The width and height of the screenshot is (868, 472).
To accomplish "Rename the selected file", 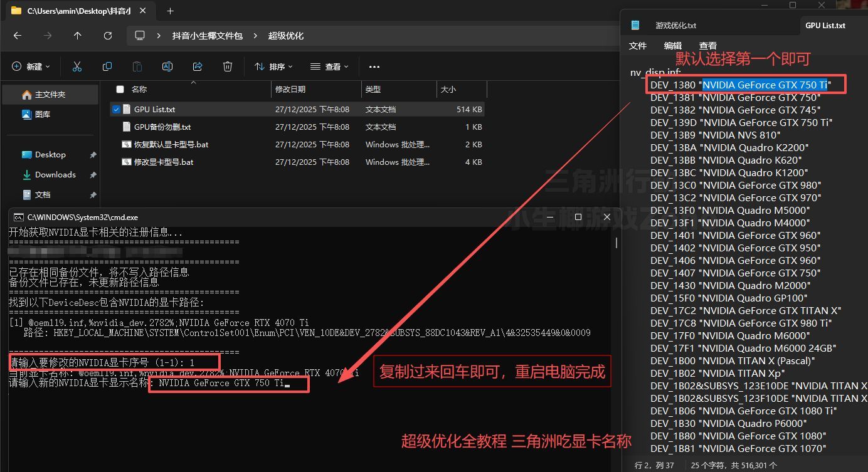I will click(167, 66).
